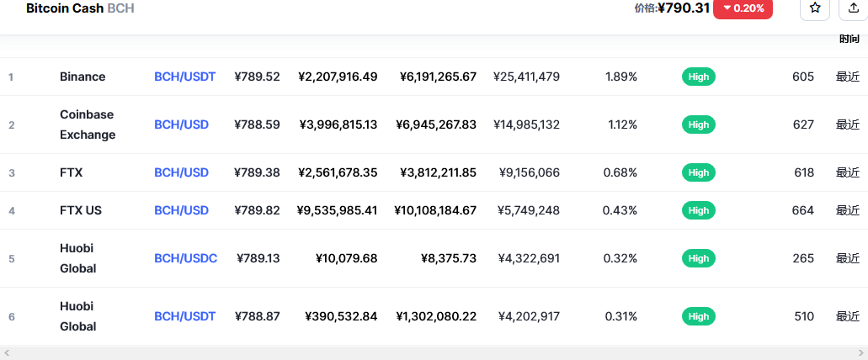Click the star watchlist icon
The height and width of the screenshot is (360, 868).
[814, 8]
